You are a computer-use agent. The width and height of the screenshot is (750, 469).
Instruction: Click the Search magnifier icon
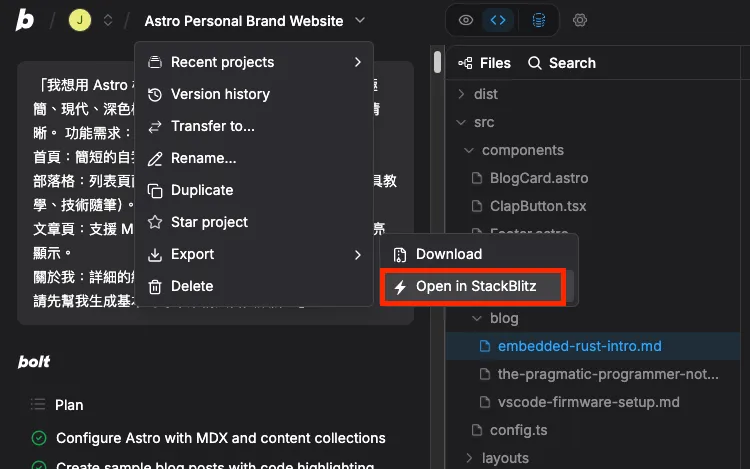(535, 63)
